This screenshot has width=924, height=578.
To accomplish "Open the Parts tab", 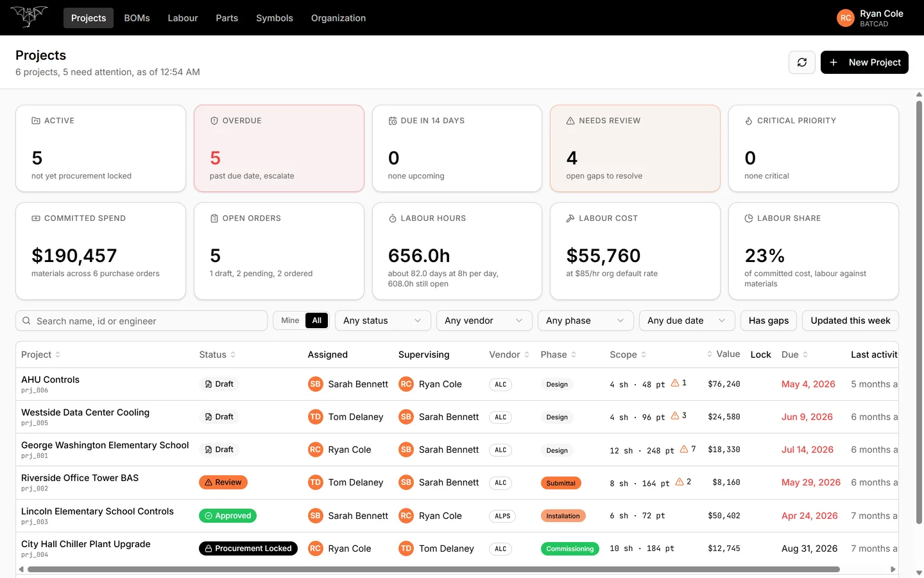I will tap(227, 18).
